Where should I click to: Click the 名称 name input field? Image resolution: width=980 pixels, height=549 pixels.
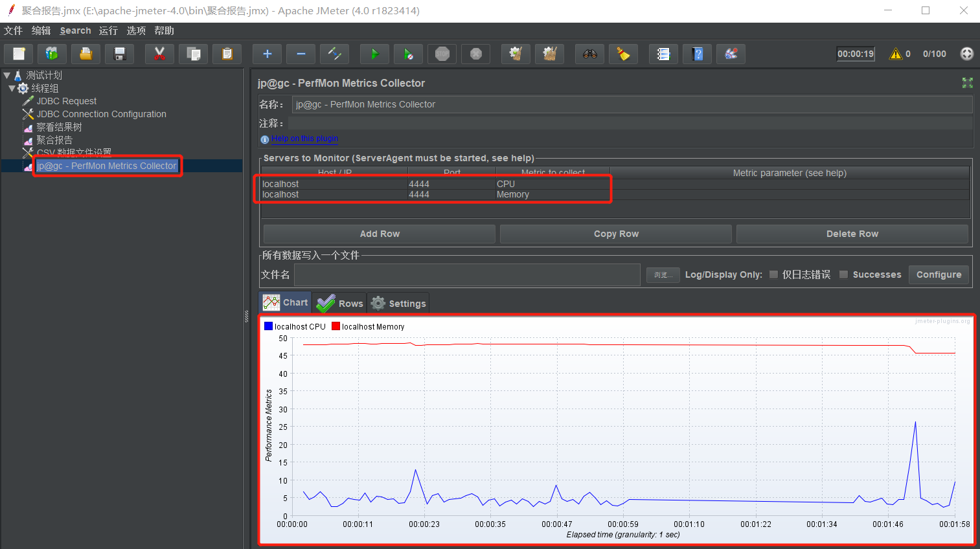click(x=632, y=104)
